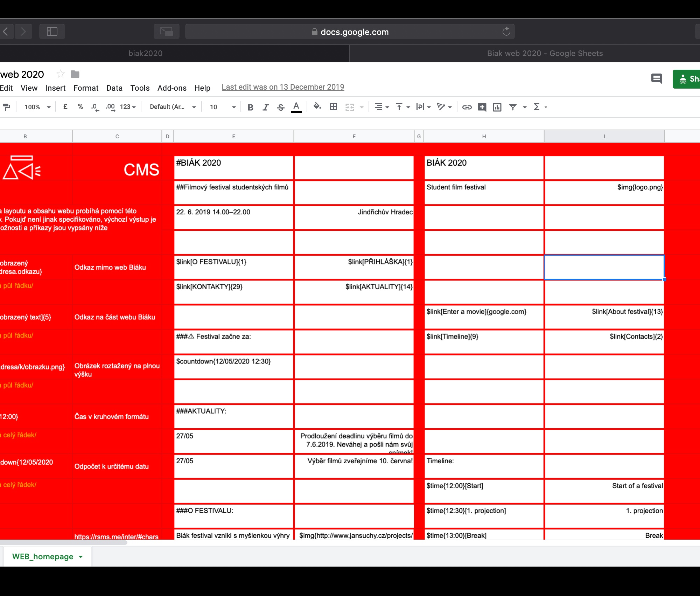Open the Edit menu
The image size is (700, 596).
(6, 88)
